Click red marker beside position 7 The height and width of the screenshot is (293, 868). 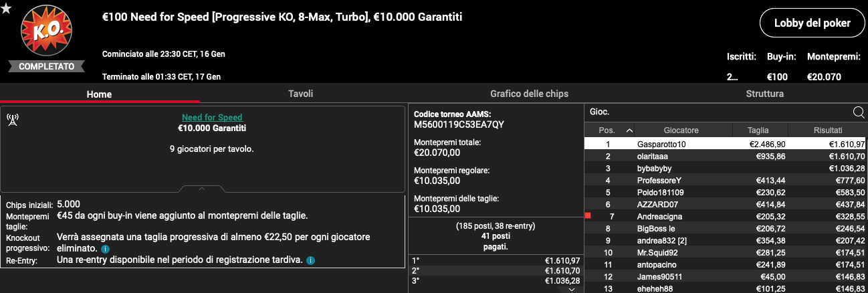[x=588, y=215]
